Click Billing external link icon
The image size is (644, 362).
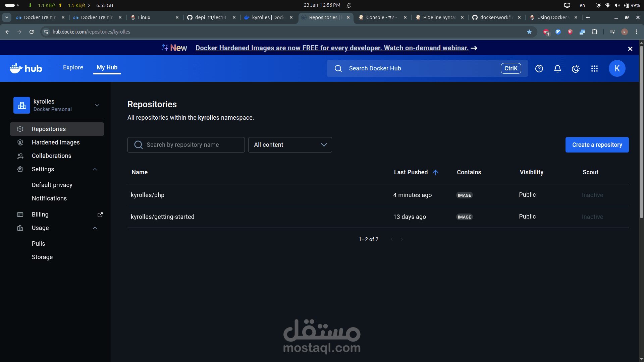coord(100,215)
